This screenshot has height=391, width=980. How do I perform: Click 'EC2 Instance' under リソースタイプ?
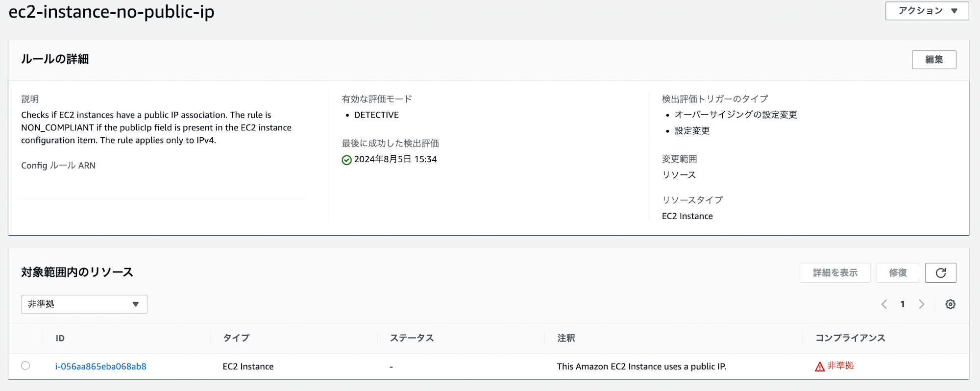click(x=687, y=216)
